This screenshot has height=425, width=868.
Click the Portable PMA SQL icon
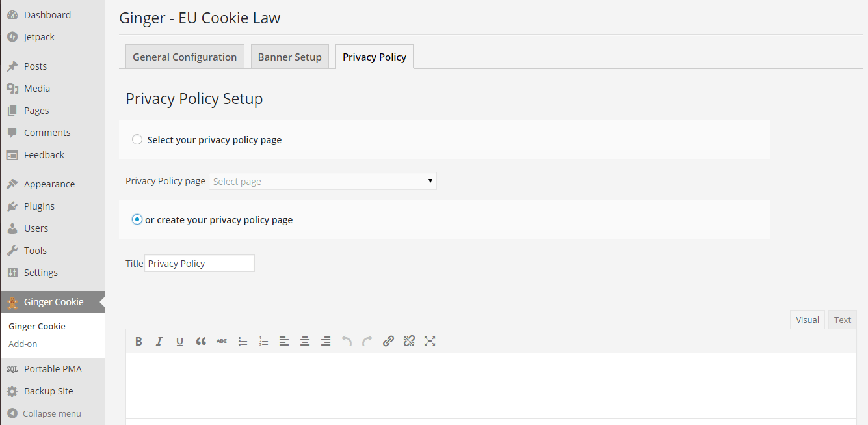coord(12,369)
